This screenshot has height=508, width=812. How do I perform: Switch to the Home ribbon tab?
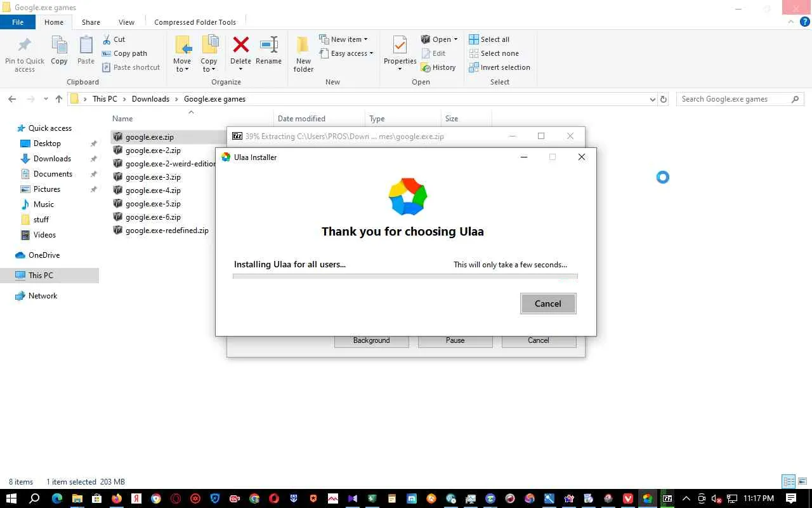click(x=54, y=22)
